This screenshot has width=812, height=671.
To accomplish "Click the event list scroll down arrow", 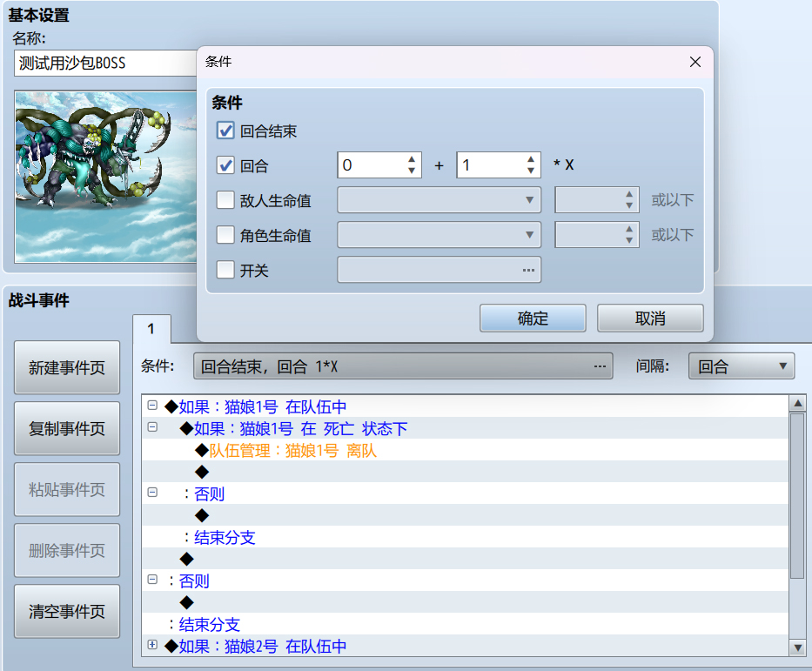I will (797, 648).
